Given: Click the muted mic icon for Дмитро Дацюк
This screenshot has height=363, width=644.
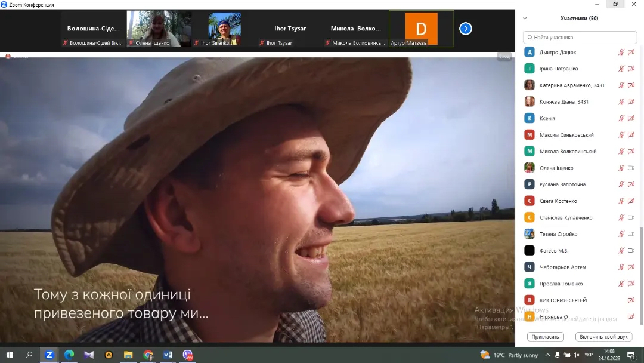Looking at the screenshot, I should tap(621, 53).
